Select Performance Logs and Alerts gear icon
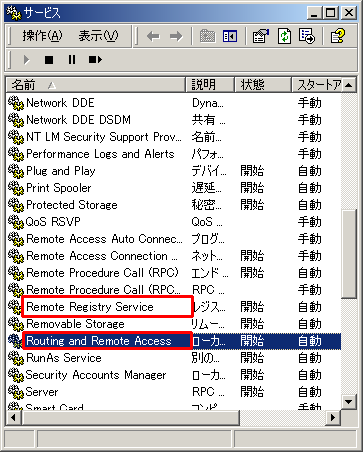The image size is (363, 452). (x=16, y=154)
